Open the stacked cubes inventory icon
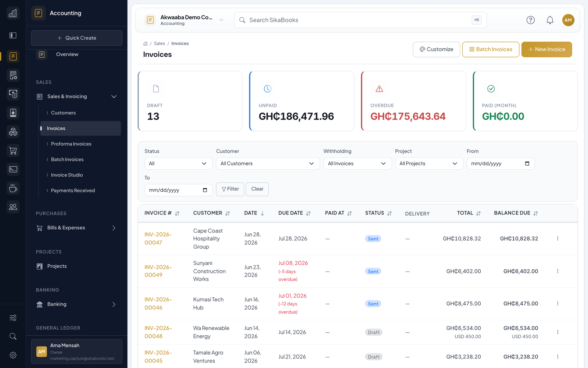The width and height of the screenshot is (588, 368). [x=13, y=131]
